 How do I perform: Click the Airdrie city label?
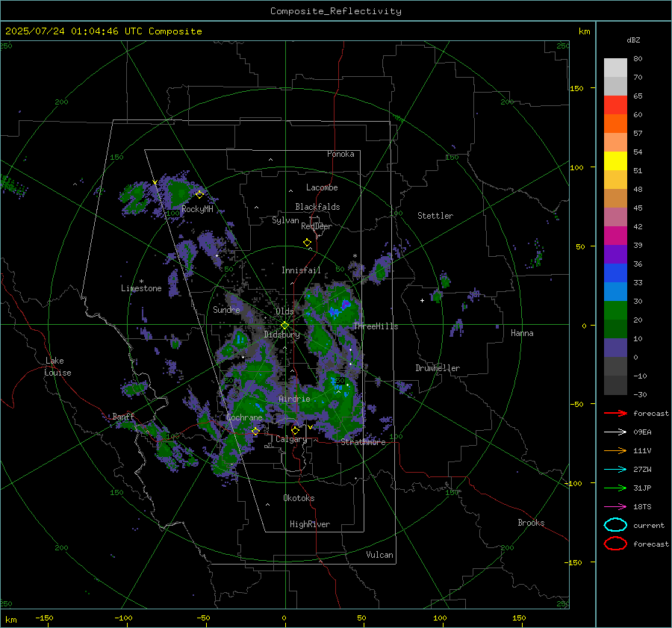tap(294, 399)
